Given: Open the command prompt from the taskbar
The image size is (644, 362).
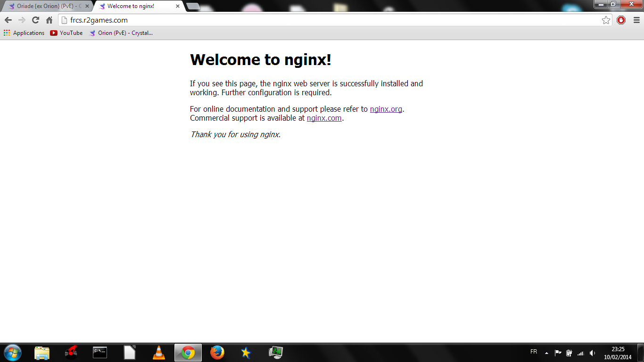Looking at the screenshot, I should click(100, 353).
